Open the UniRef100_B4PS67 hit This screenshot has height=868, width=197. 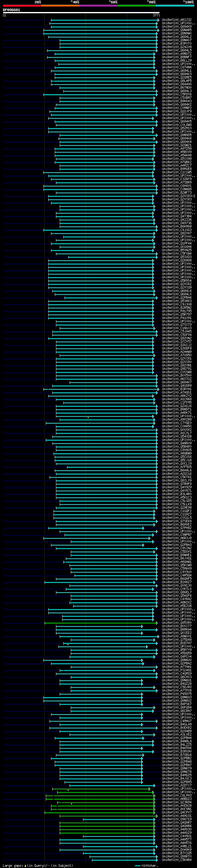point(177,704)
